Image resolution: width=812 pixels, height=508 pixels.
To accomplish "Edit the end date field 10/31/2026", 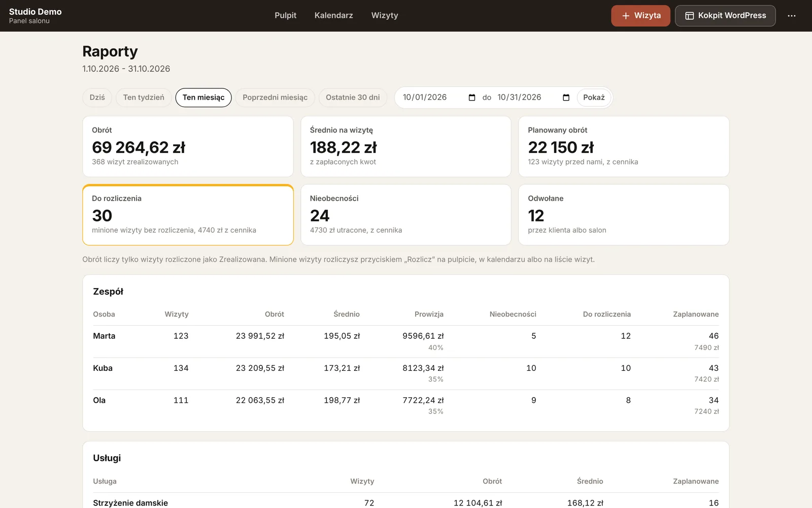I will [533, 98].
